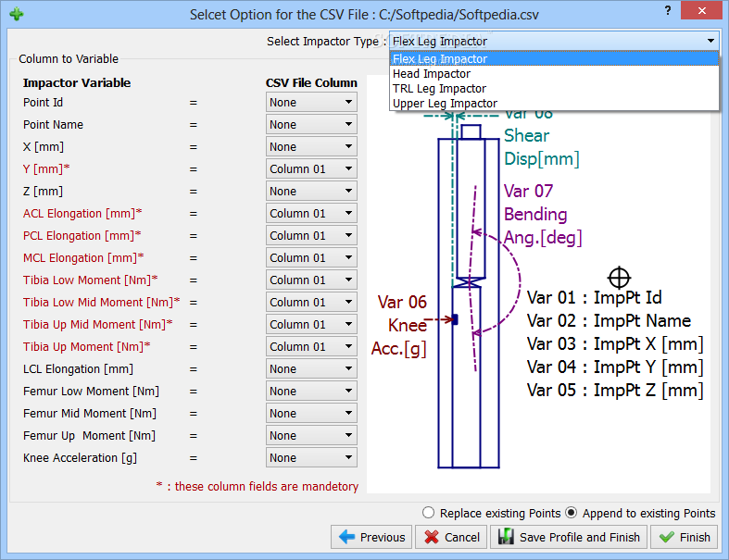
Task: Go back with Previous button
Action: click(371, 537)
